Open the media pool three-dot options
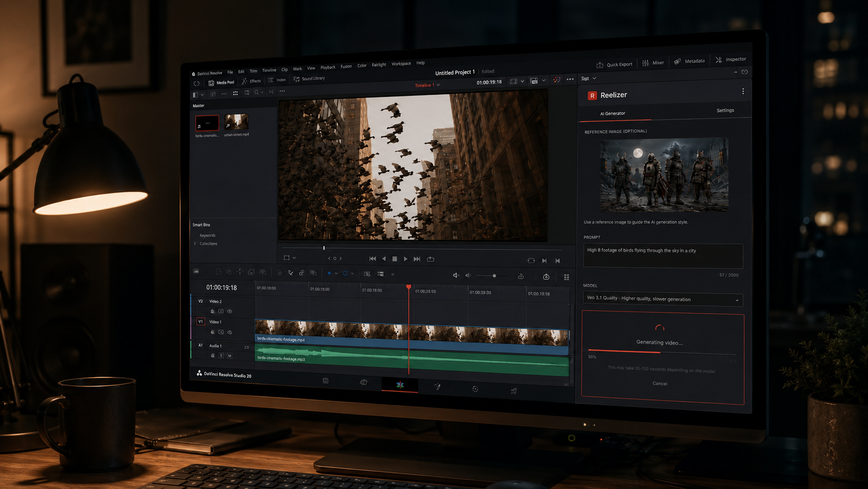The width and height of the screenshot is (868, 489). (x=282, y=91)
